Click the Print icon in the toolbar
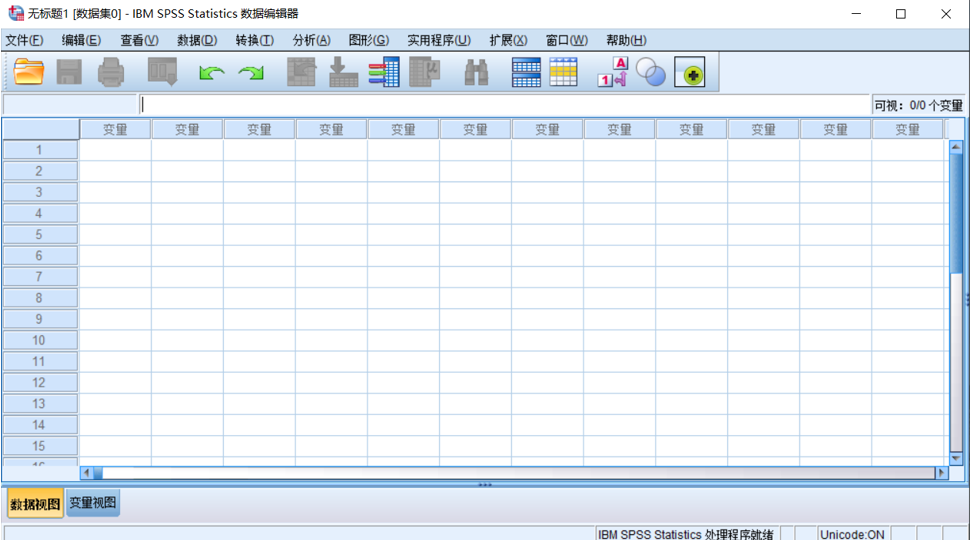The image size is (972, 540). coord(111,72)
